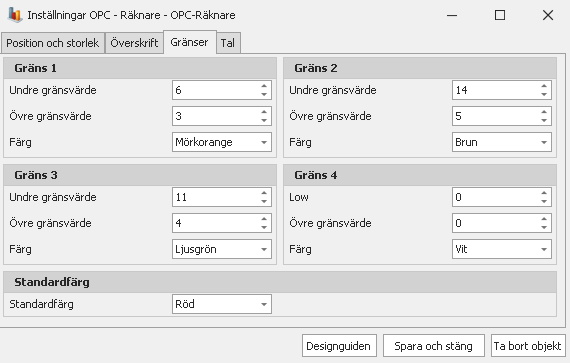Click Ta bort objekt button

527,346
